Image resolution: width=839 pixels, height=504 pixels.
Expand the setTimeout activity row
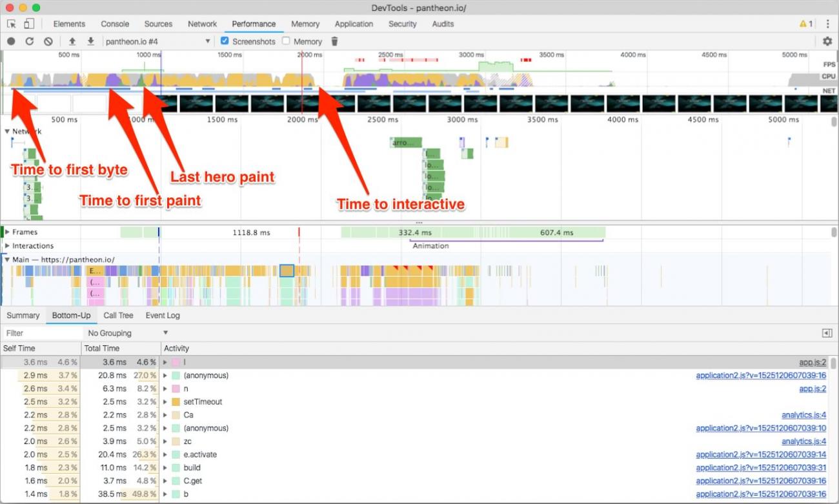point(165,401)
